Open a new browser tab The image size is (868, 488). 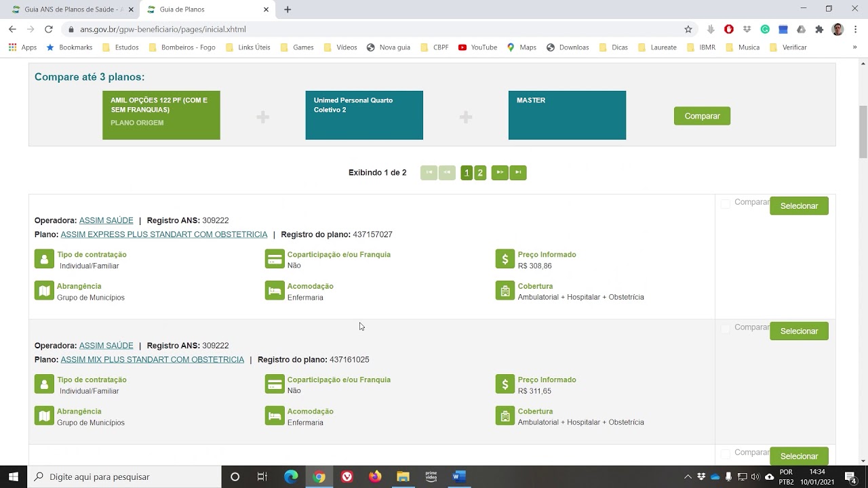point(288,9)
